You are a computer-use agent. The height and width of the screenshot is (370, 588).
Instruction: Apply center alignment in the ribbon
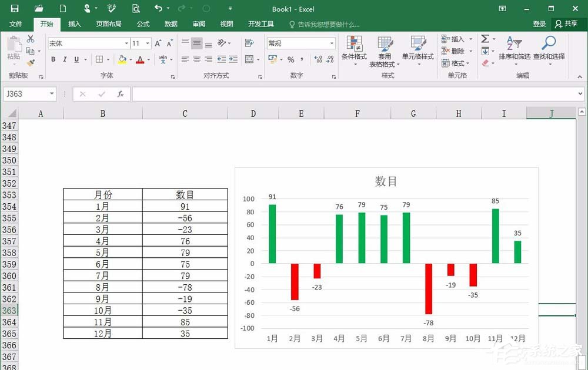coord(196,59)
